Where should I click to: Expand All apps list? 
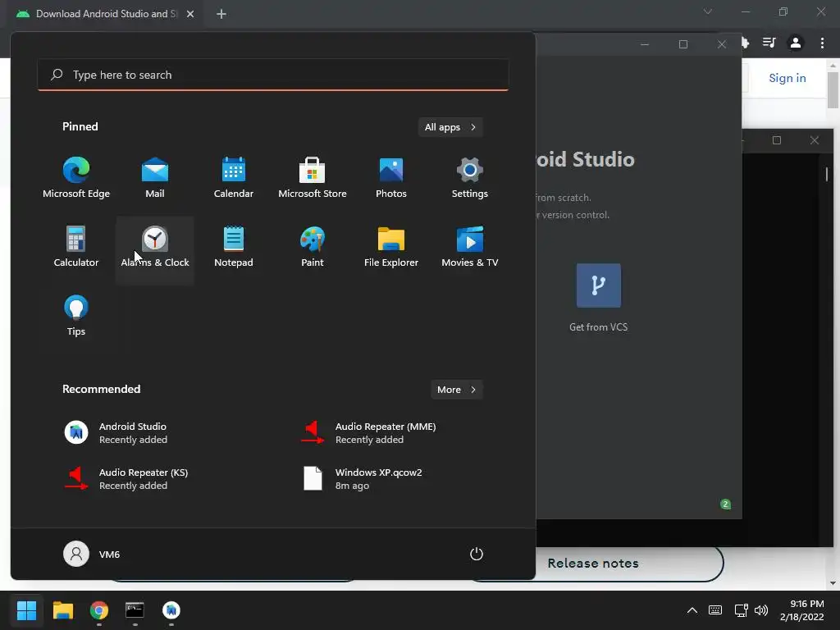click(x=450, y=127)
